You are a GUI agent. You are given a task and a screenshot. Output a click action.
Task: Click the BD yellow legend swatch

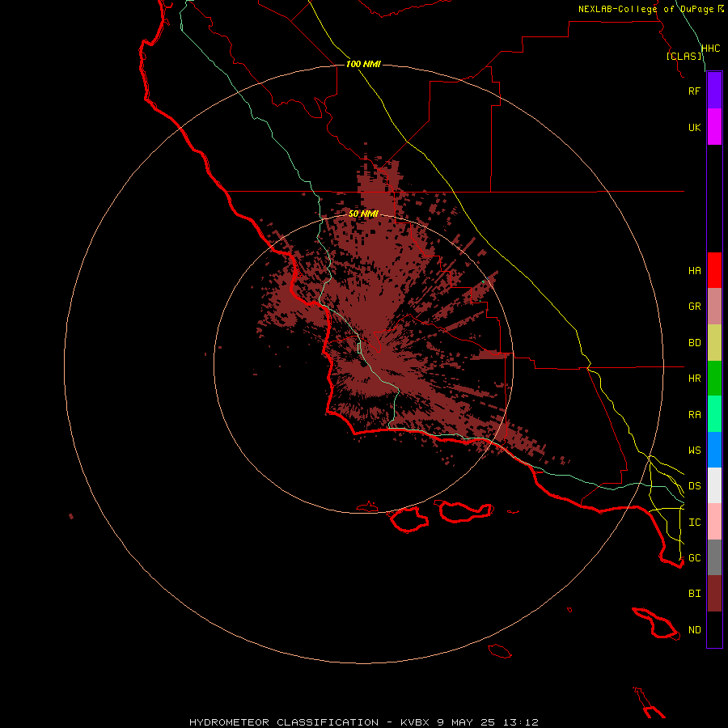click(714, 343)
